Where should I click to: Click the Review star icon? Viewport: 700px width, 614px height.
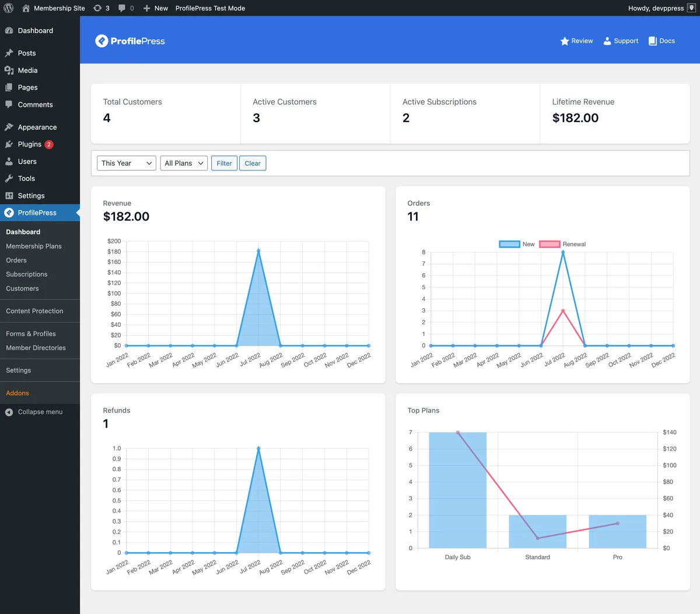565,41
